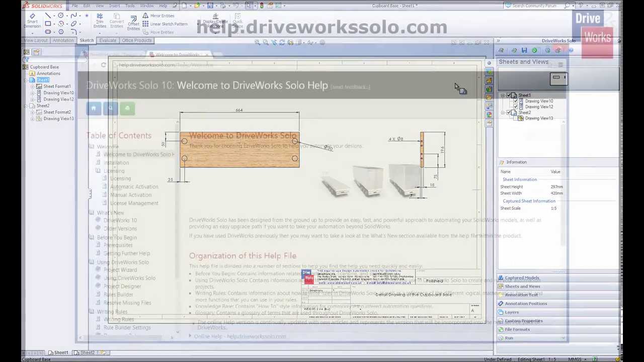This screenshot has width=644, height=362.
Task: Expand Sheet Format1 in feature tree
Action: click(33, 86)
